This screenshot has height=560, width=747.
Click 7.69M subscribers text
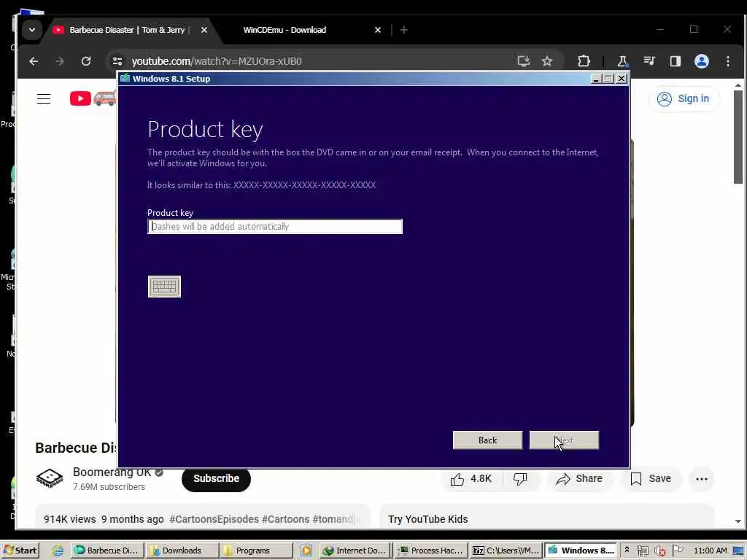[x=109, y=486]
